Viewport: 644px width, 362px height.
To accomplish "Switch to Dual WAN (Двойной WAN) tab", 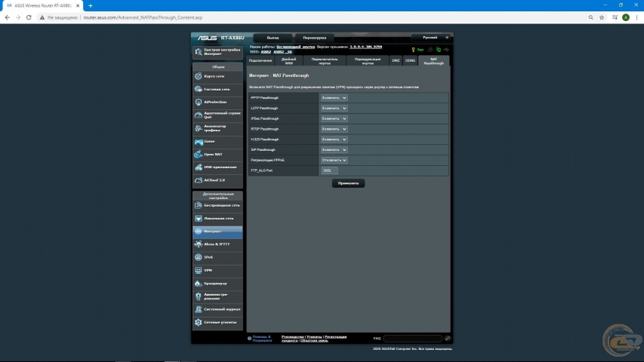I will [288, 61].
